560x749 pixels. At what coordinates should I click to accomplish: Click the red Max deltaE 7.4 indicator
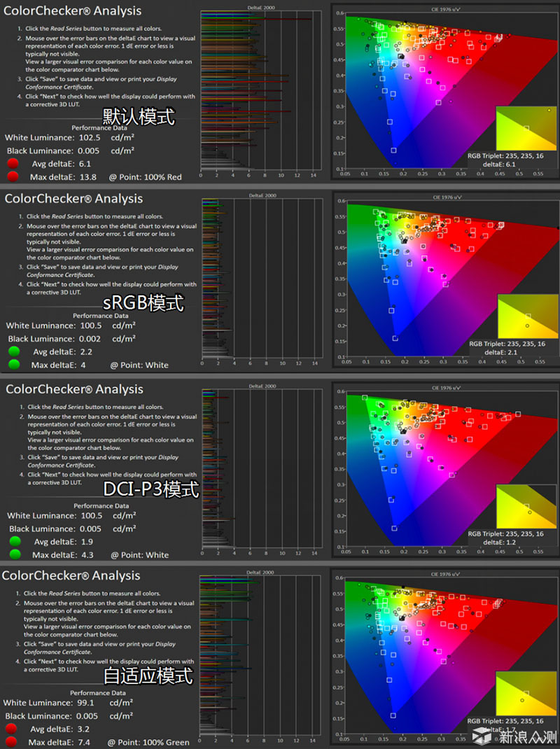[11, 742]
